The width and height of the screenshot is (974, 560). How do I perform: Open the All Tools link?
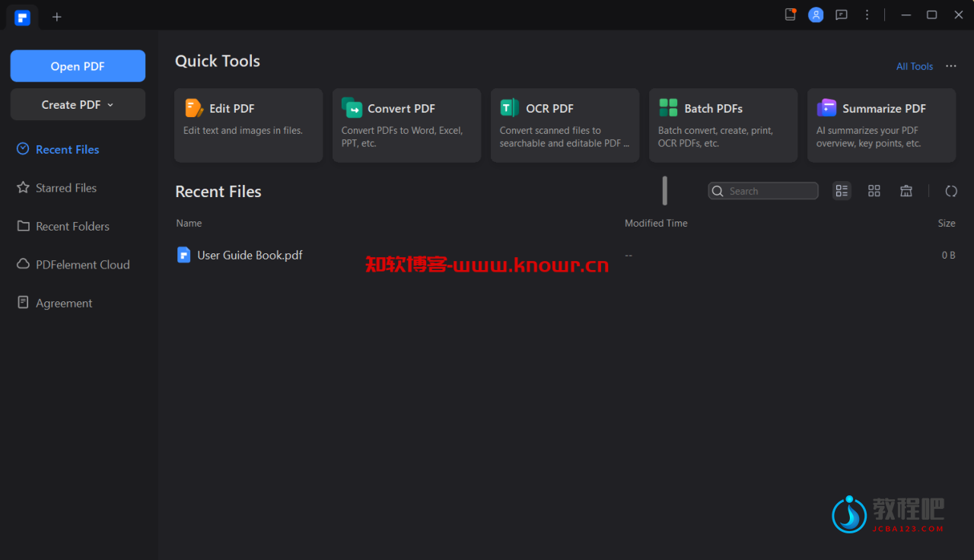[915, 66]
